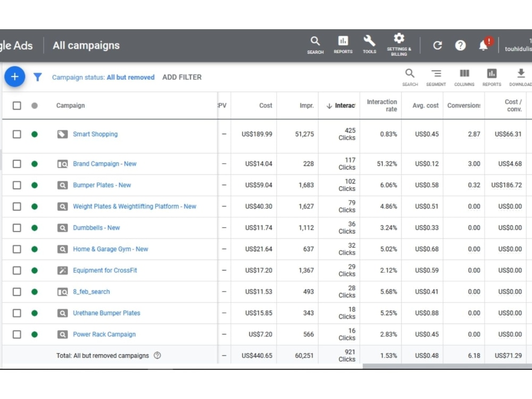Open the table Reports toolbar icon

492,77
